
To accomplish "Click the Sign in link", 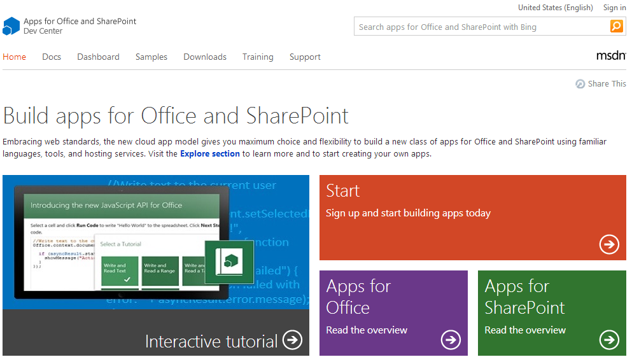I will point(614,8).
